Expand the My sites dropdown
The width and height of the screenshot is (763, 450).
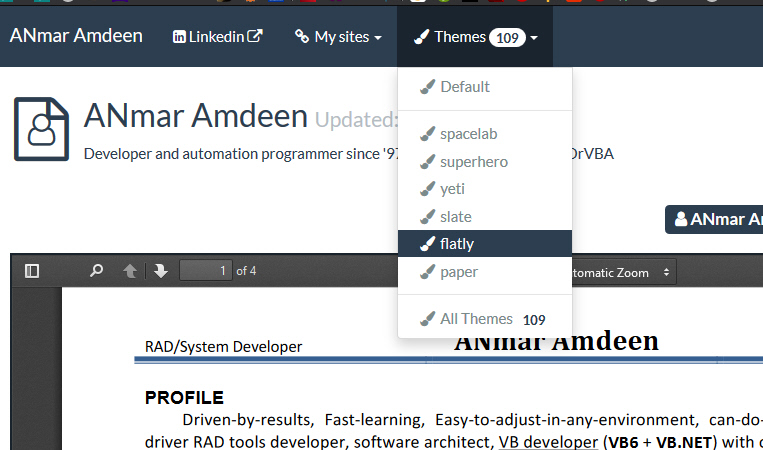point(338,37)
